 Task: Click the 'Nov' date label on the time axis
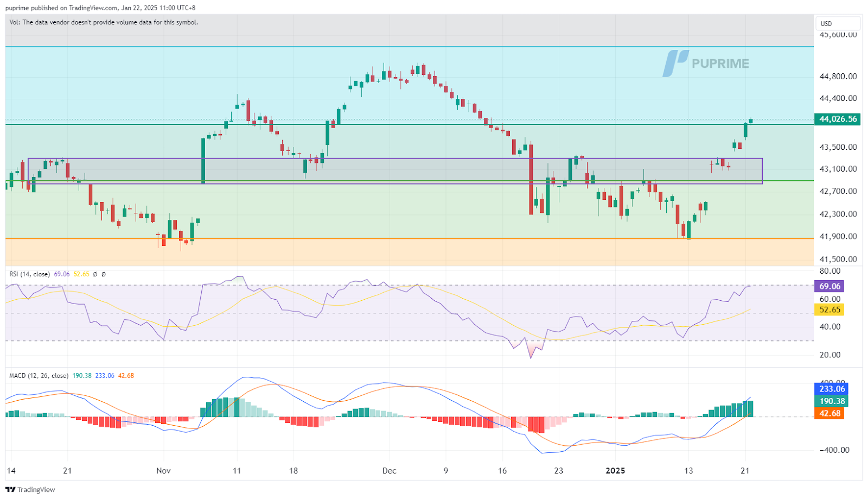163,471
